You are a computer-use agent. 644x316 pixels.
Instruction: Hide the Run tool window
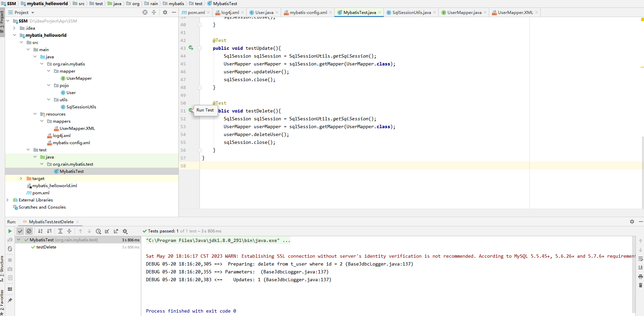click(x=641, y=222)
